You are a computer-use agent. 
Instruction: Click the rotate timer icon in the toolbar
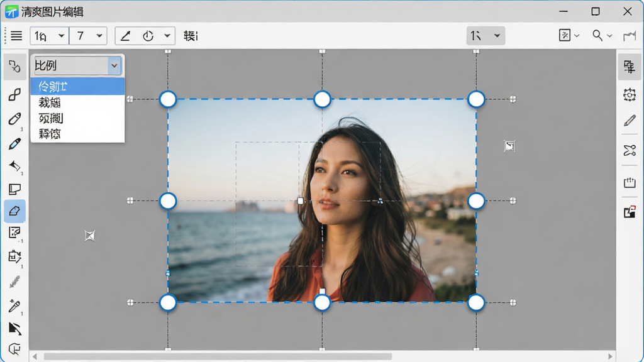pos(148,36)
